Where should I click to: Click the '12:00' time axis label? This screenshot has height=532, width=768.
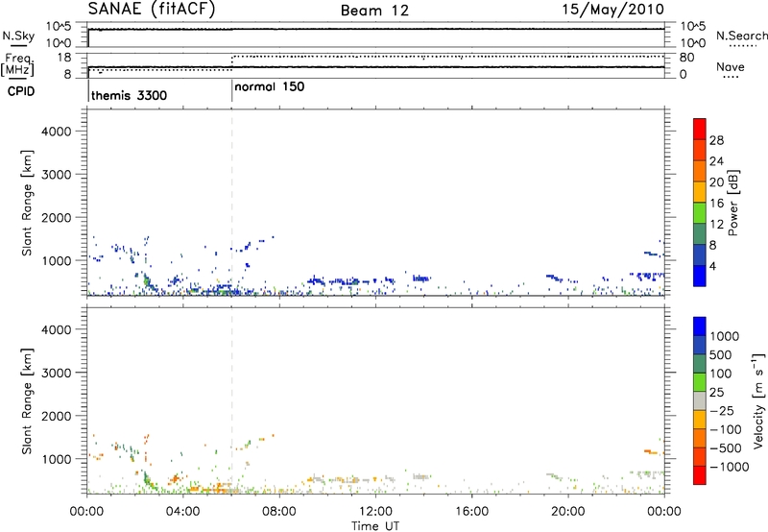coord(375,512)
